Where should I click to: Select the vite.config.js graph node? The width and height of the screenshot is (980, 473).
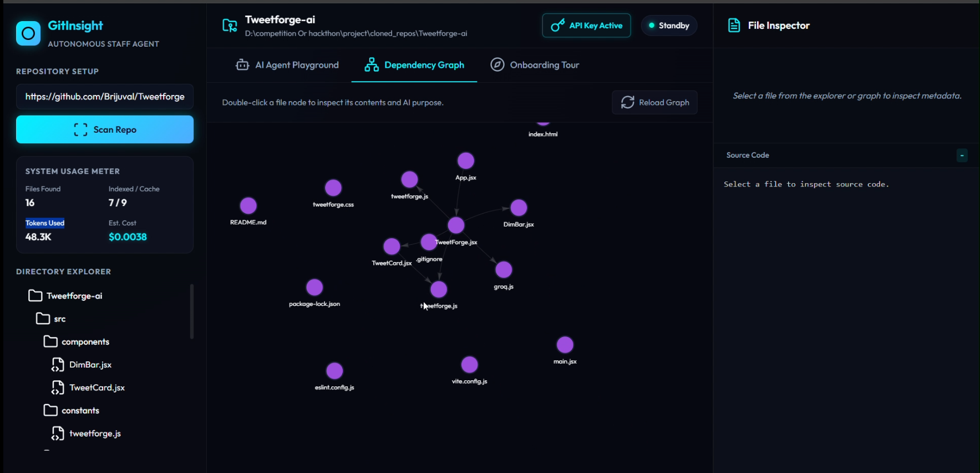pyautogui.click(x=469, y=365)
